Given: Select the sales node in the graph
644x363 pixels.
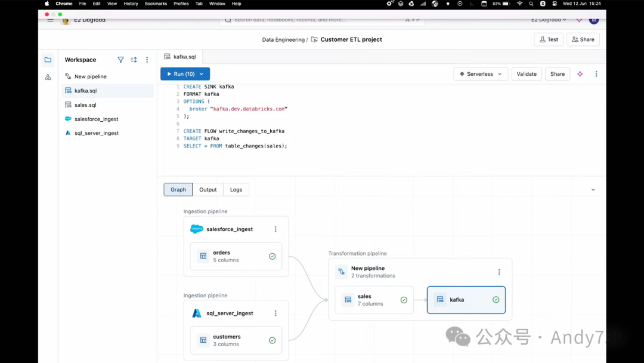Looking at the screenshot, I should click(374, 300).
